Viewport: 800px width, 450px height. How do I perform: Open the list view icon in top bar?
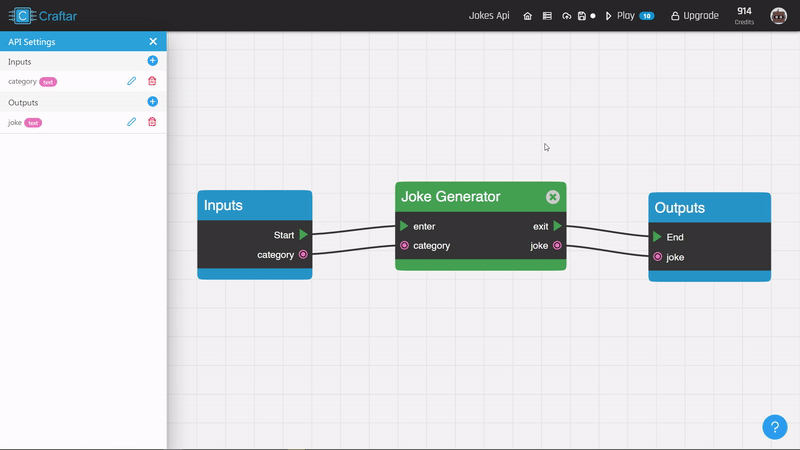click(547, 16)
